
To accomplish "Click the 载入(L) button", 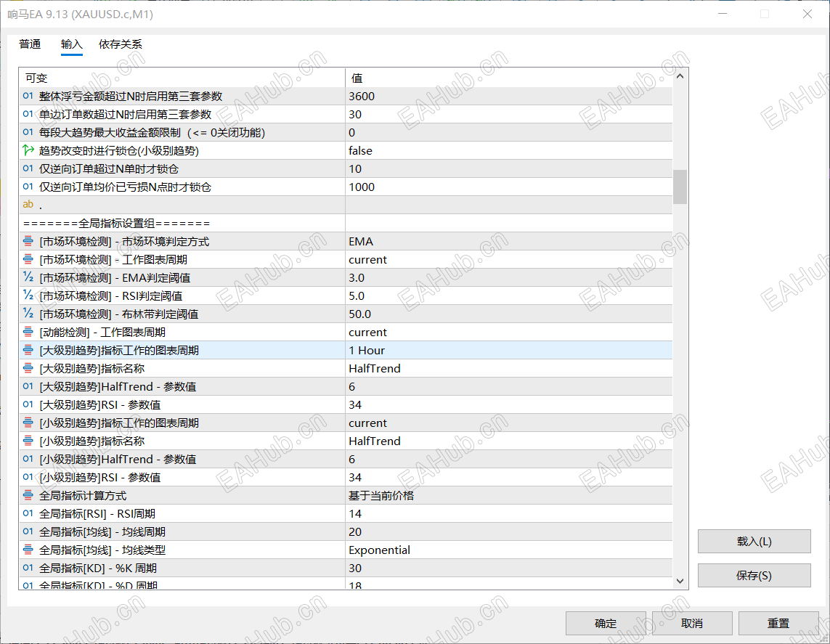I will (754, 542).
